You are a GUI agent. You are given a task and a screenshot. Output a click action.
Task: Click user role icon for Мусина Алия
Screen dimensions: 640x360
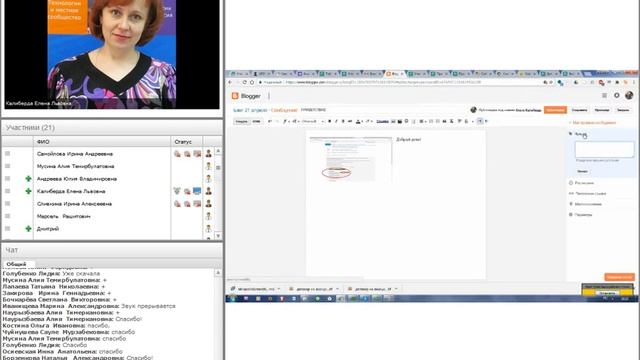(x=209, y=166)
